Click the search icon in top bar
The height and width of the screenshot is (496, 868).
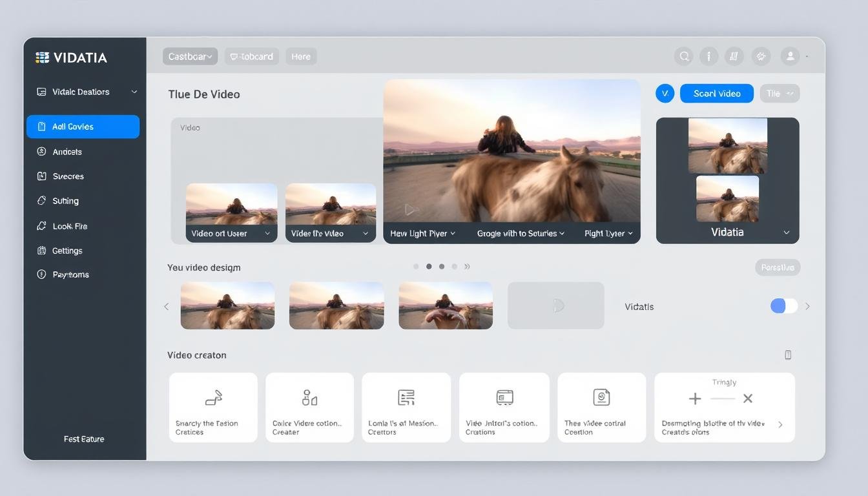(x=684, y=57)
